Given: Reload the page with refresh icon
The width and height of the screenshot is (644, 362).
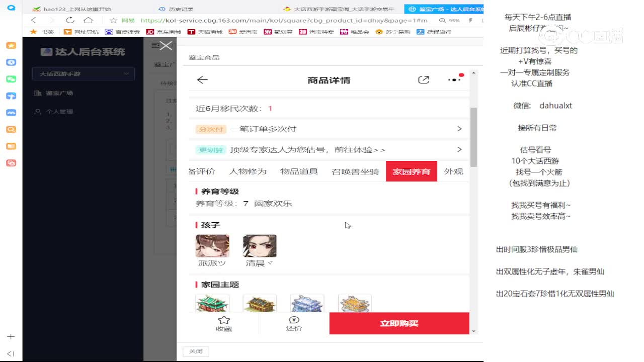Looking at the screenshot, I should [x=70, y=20].
